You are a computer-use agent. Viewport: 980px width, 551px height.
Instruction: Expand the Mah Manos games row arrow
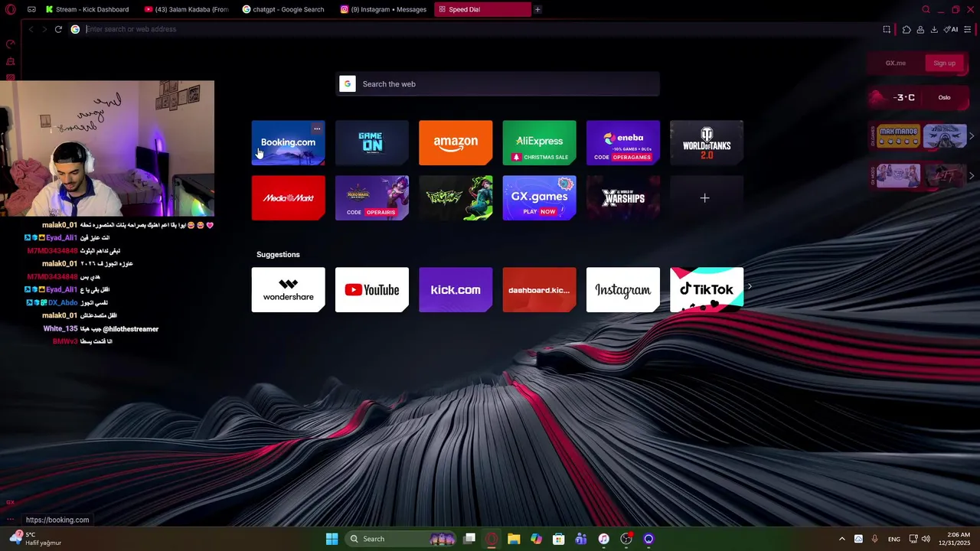pos(972,136)
